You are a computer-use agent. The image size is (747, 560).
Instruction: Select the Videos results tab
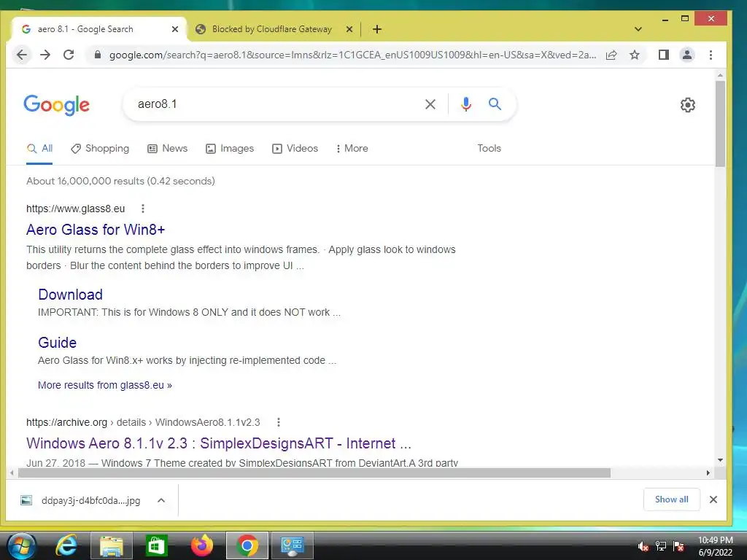pyautogui.click(x=295, y=149)
